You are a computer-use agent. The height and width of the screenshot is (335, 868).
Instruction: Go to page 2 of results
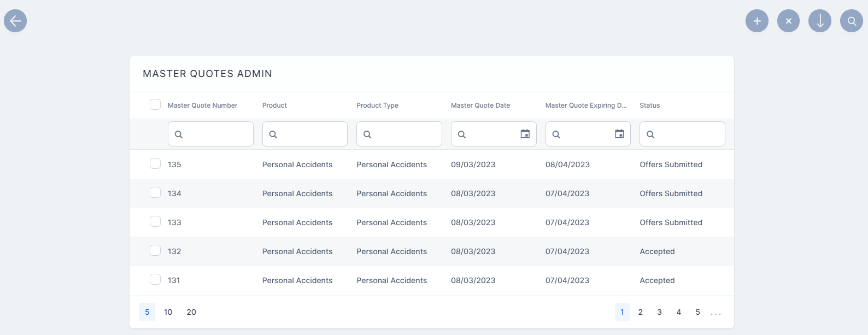(641, 312)
